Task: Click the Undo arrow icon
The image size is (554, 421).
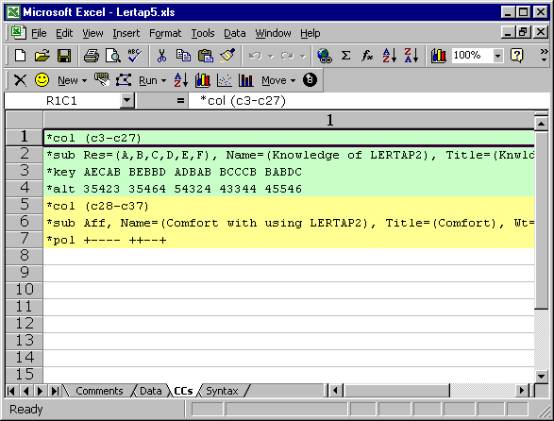Action: 255,56
